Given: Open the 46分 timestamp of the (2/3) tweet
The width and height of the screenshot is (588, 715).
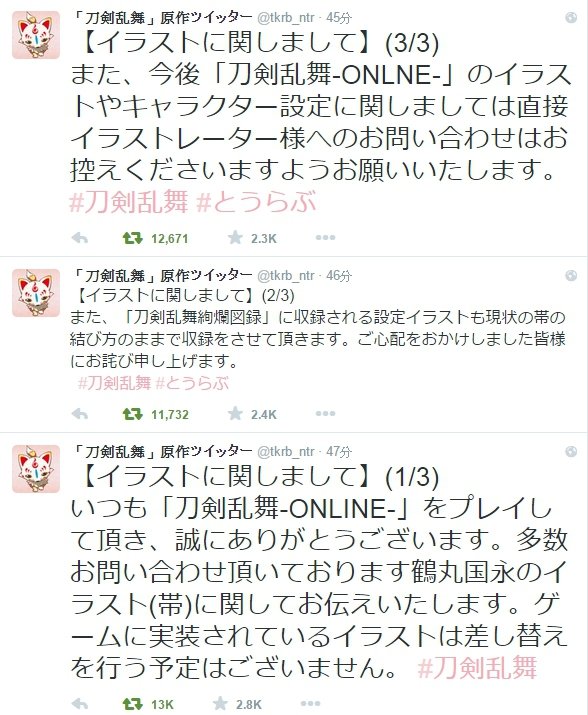Looking at the screenshot, I should coord(339,275).
